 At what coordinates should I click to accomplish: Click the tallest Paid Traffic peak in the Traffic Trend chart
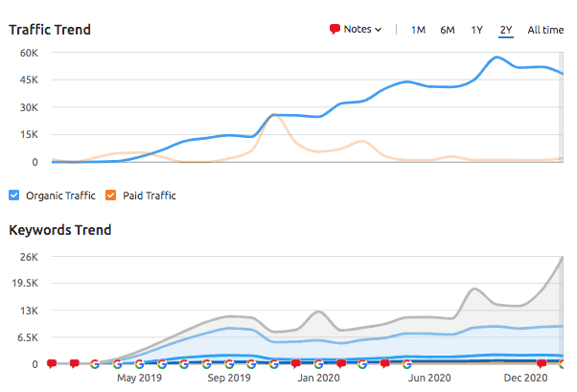coord(275,116)
